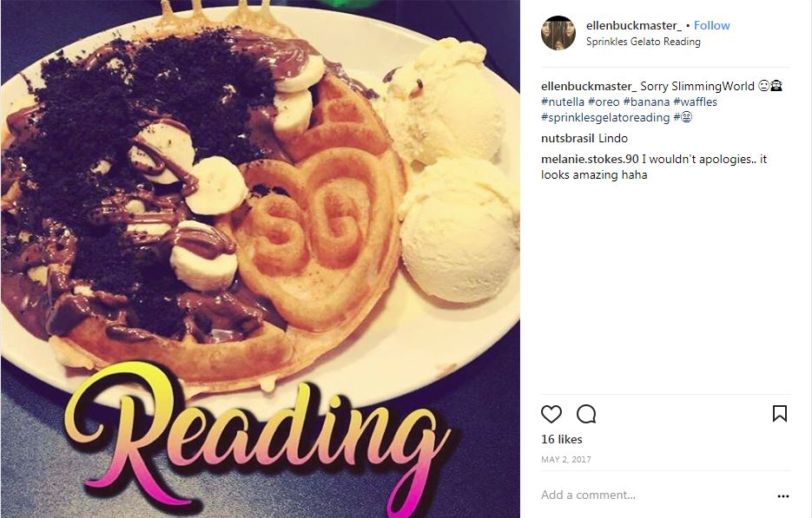Open the #oreo hashtag
This screenshot has width=812, height=518.
pyautogui.click(x=604, y=102)
